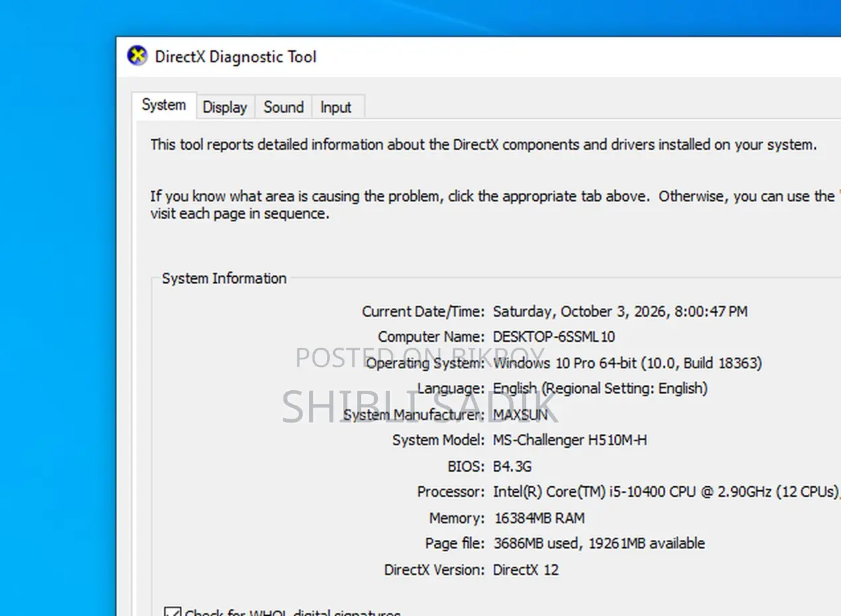Viewport: 841px width, 616px height.
Task: Click the Computer Name label
Action: (431, 337)
